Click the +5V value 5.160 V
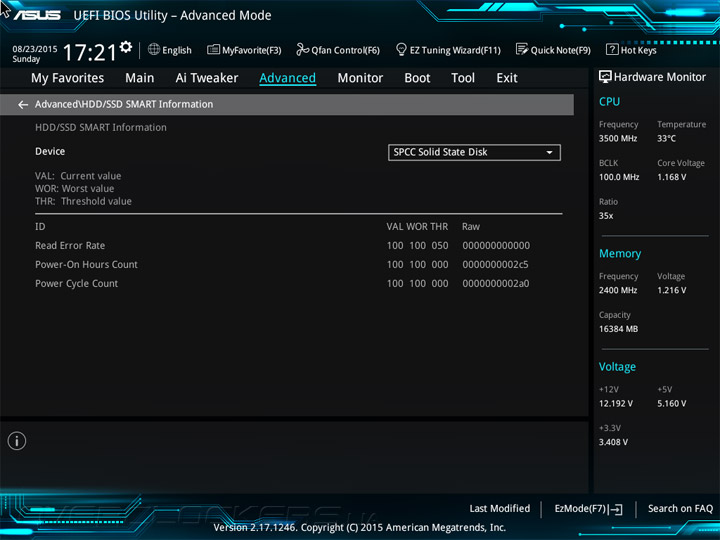720x540 pixels. coord(672,403)
